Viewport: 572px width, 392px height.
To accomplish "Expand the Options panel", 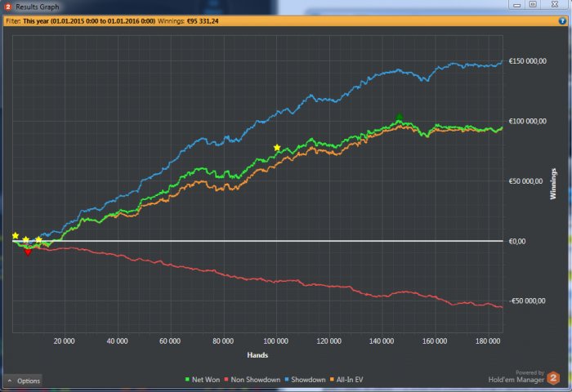I will pyautogui.click(x=24, y=381).
